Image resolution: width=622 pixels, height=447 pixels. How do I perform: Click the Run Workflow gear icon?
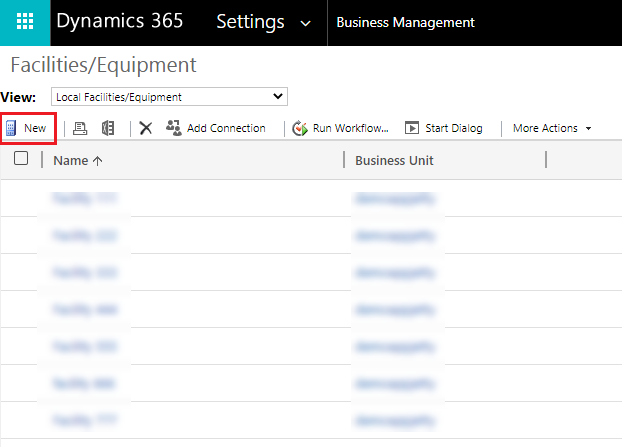[x=300, y=128]
